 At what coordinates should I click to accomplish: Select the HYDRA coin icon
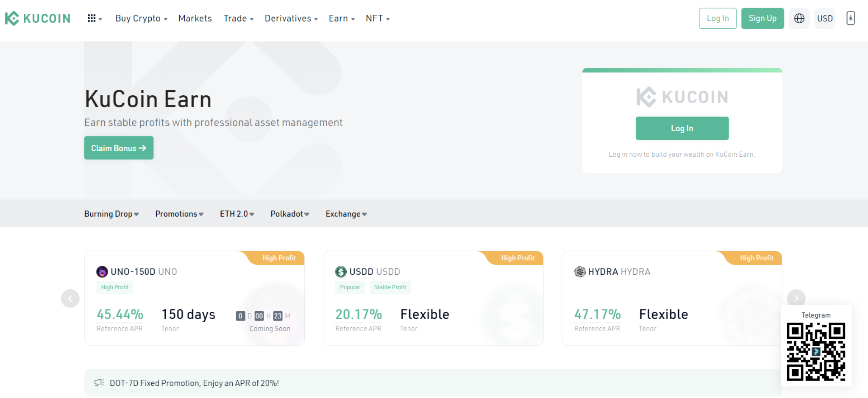(x=580, y=271)
